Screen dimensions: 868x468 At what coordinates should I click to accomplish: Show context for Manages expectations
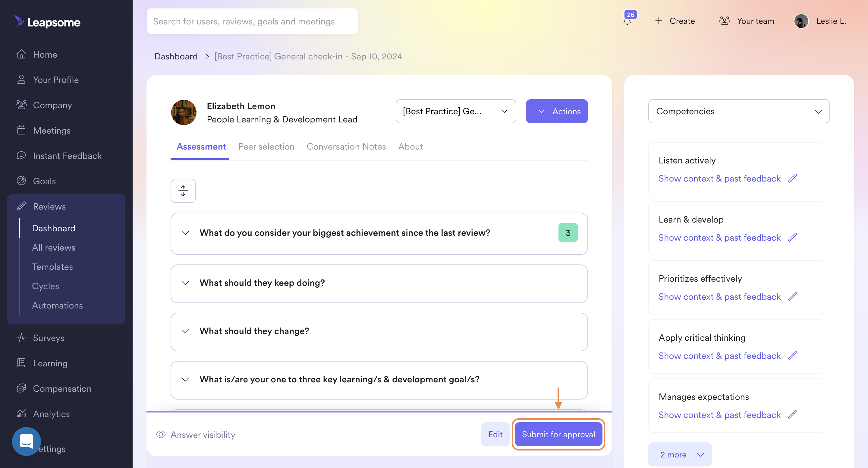(719, 414)
